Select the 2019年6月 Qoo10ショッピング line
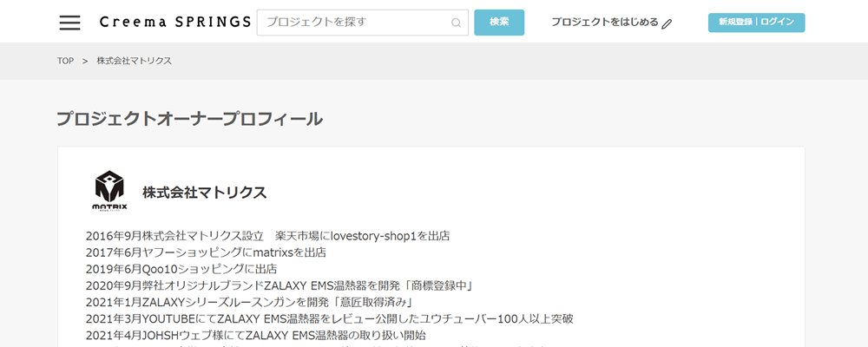Viewport: 868px width, 347px height. 181,270
